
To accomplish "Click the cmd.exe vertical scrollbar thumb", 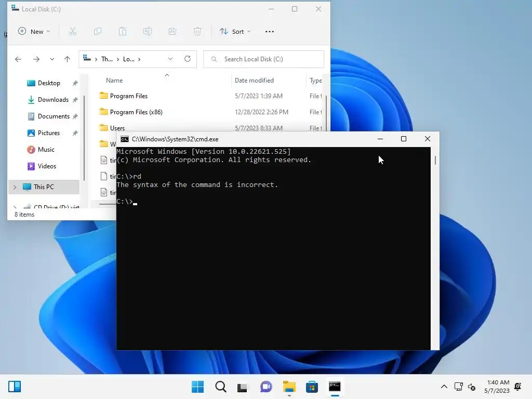I will 435,160.
